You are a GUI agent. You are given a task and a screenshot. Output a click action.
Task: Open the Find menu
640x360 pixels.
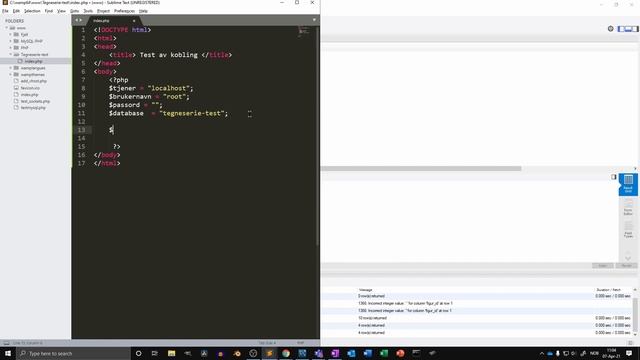click(49, 11)
